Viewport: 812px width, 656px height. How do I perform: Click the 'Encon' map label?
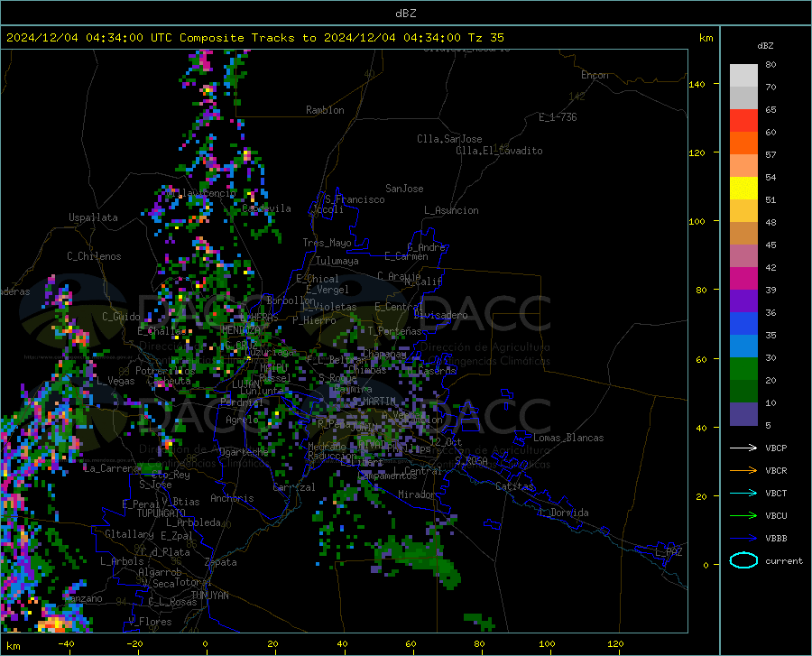595,75
